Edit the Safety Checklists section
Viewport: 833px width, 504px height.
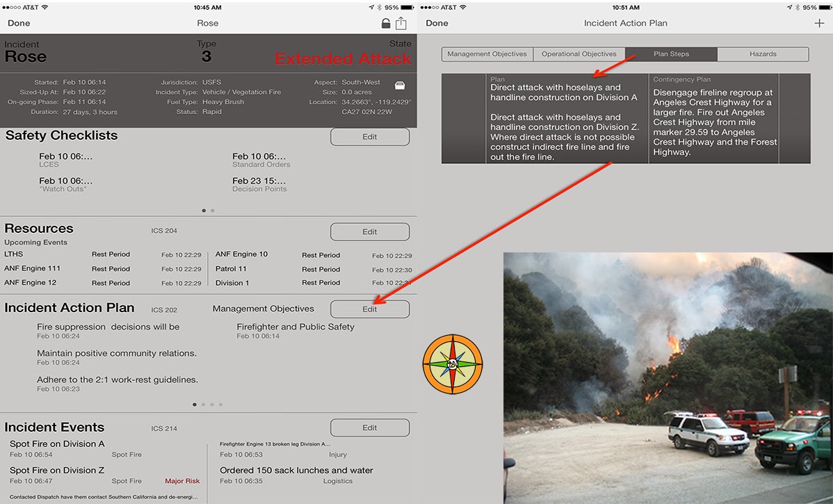(369, 136)
